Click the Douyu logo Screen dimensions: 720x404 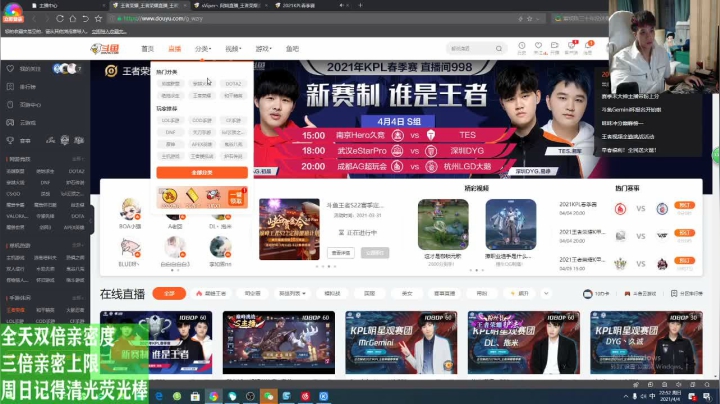point(105,49)
